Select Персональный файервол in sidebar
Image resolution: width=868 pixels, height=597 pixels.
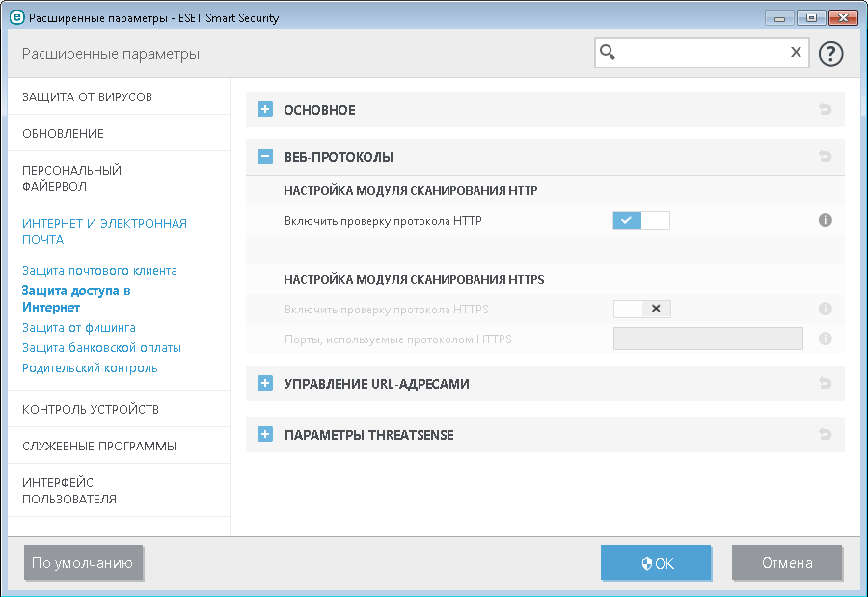click(x=71, y=177)
